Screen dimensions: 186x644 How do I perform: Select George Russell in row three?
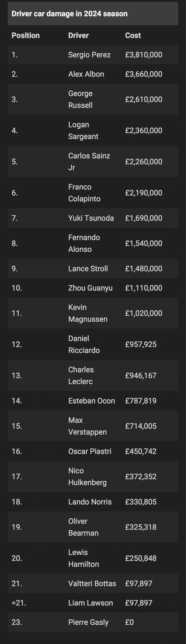(80, 99)
